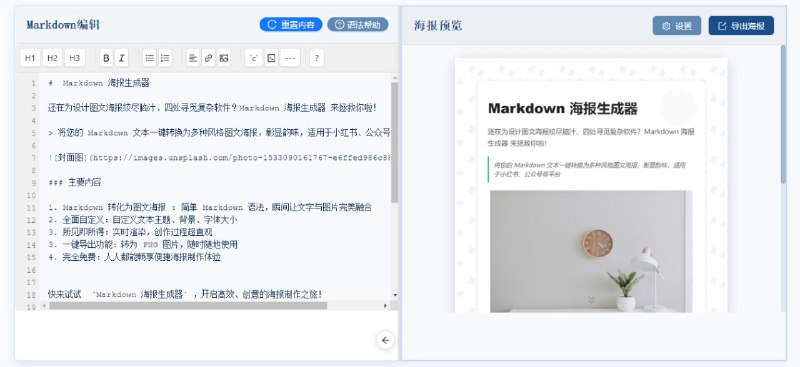Viewport: 800px width, 367px height.
Task: Click horizontal scrollbar right arrow
Action: (x=385, y=306)
